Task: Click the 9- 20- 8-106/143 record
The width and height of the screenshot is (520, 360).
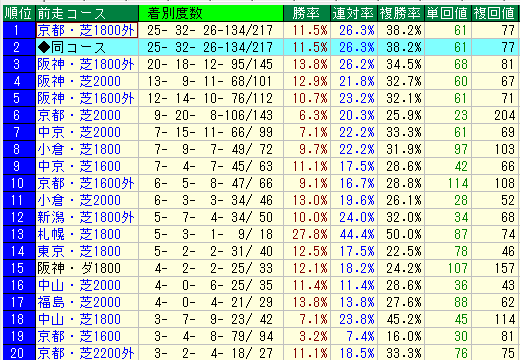Action: click(213, 115)
